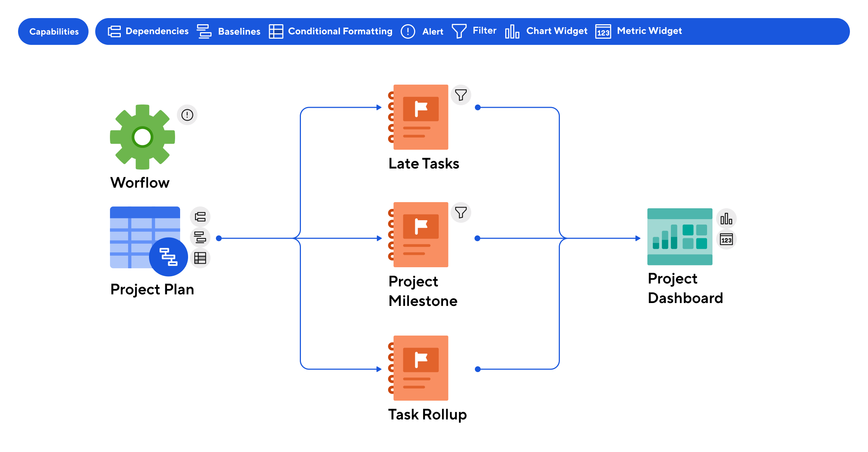Screen dimensions: 868x452
Task: Select the Project Dashboard icon
Action: pyautogui.click(x=680, y=236)
